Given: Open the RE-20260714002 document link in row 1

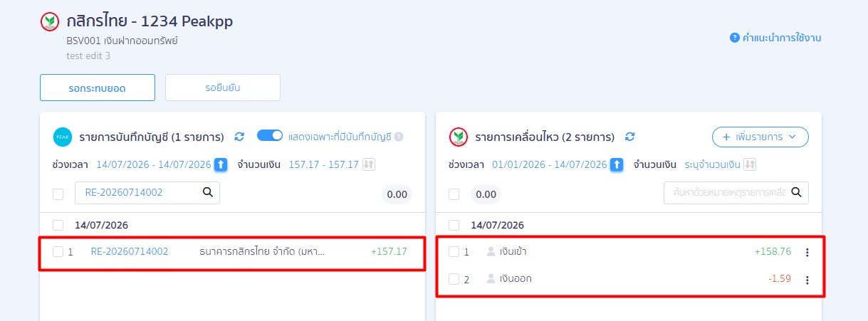Looking at the screenshot, I should tap(130, 251).
